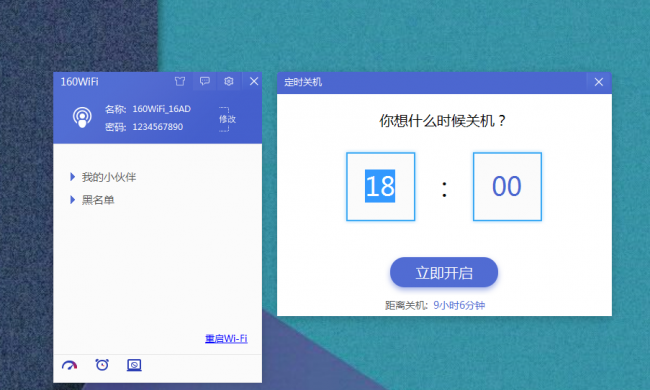The height and width of the screenshot is (390, 650).
Task: Click the WiFi hotspot broadcast icon
Action: pyautogui.click(x=82, y=118)
